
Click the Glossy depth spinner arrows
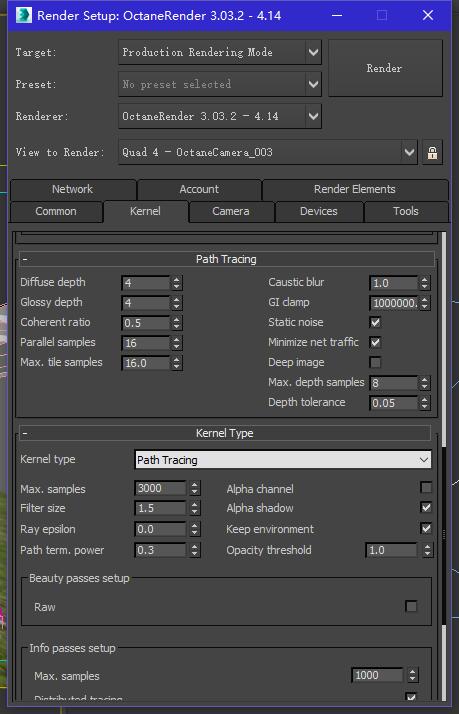pyautogui.click(x=177, y=303)
